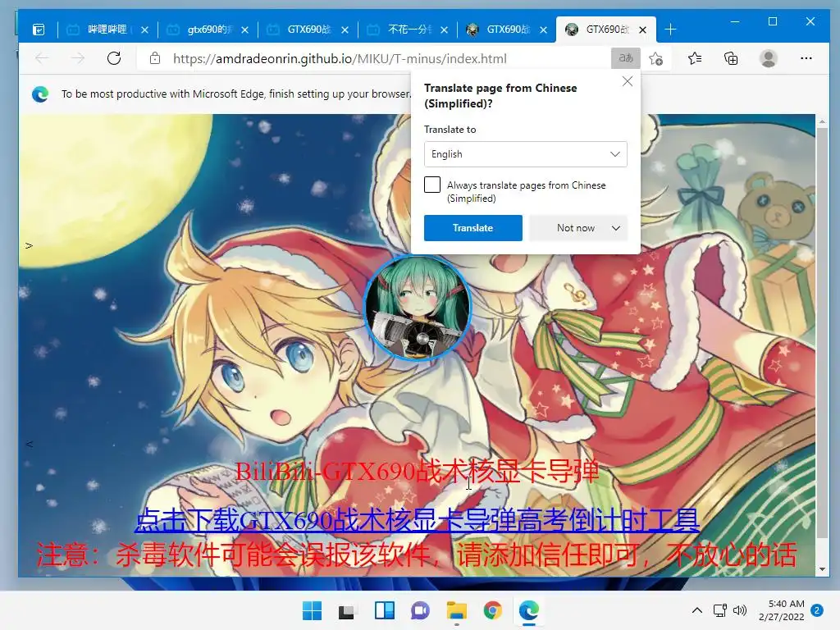Screen dimensions: 840x630
Task: Open a new tab with plus button
Action: 670,30
